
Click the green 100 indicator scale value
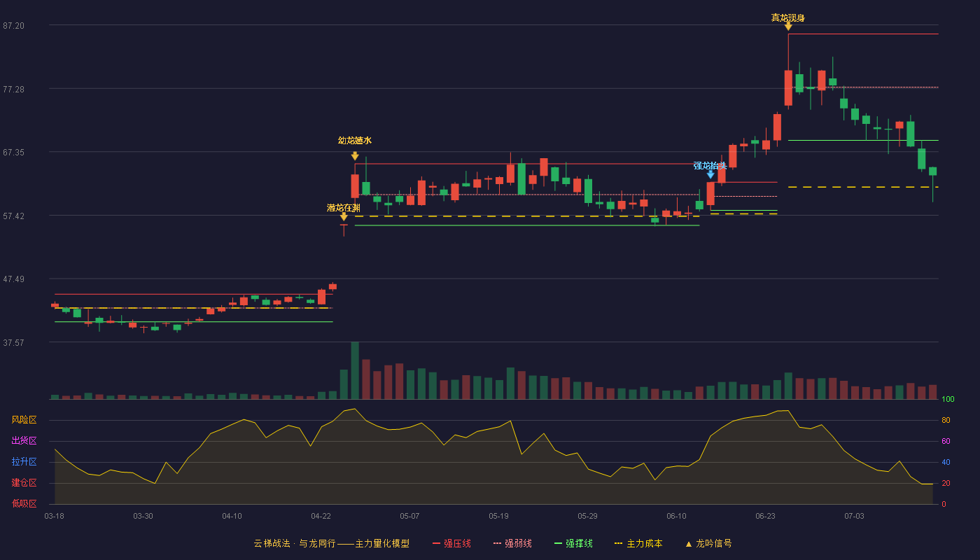[x=948, y=400]
